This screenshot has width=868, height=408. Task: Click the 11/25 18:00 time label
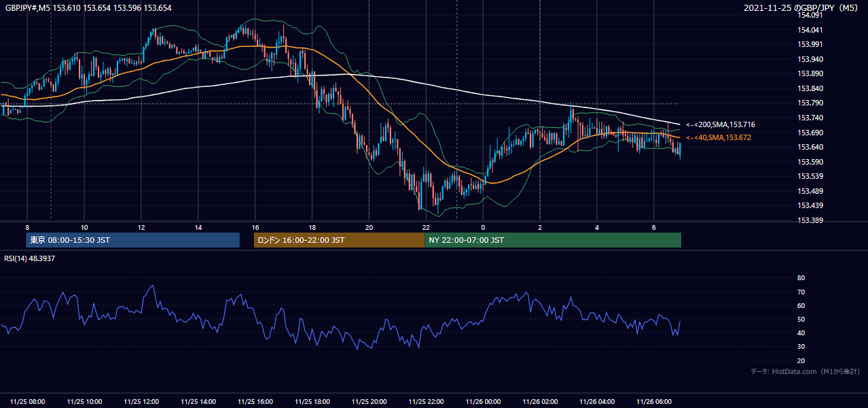click(x=312, y=401)
